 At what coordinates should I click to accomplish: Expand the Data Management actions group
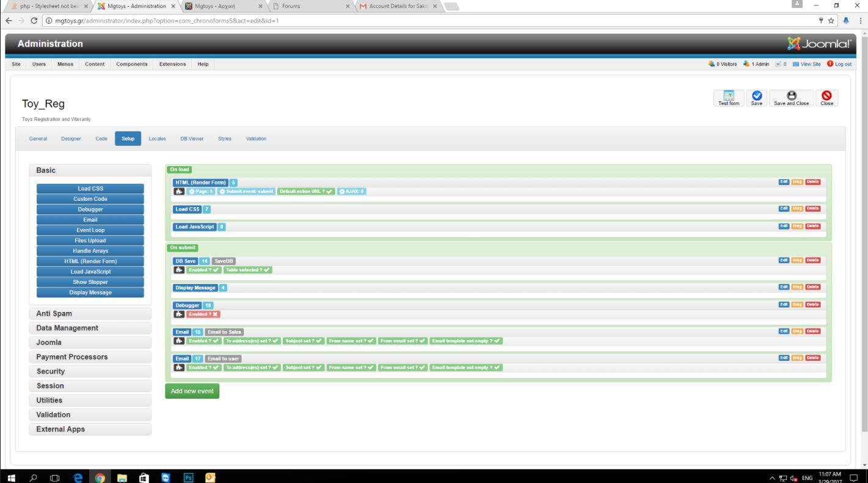[90, 328]
